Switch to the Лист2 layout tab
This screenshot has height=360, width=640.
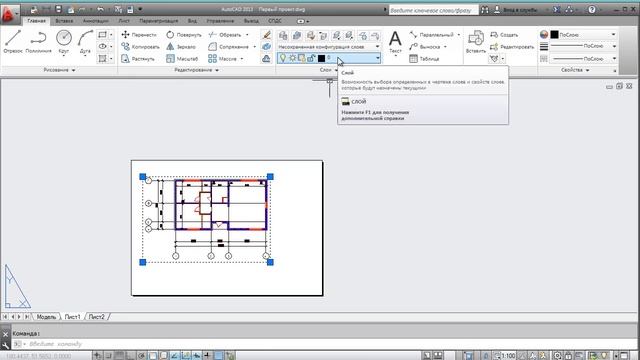coord(96,317)
